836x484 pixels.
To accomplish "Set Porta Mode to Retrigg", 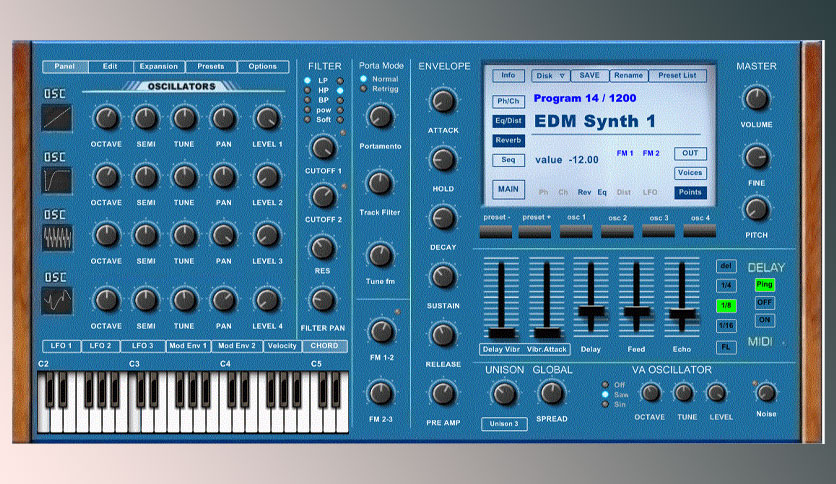I will pyautogui.click(x=364, y=88).
